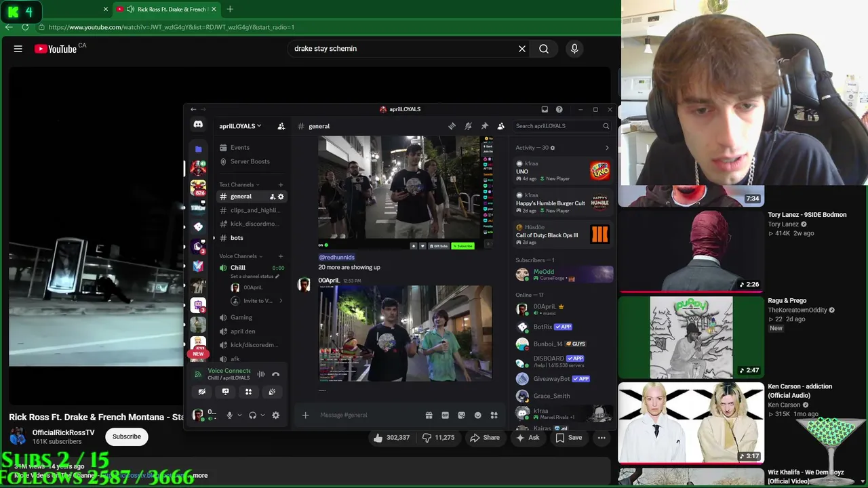Share your screen in Discord
This screenshot has height=488, width=868.
pyautogui.click(x=225, y=392)
